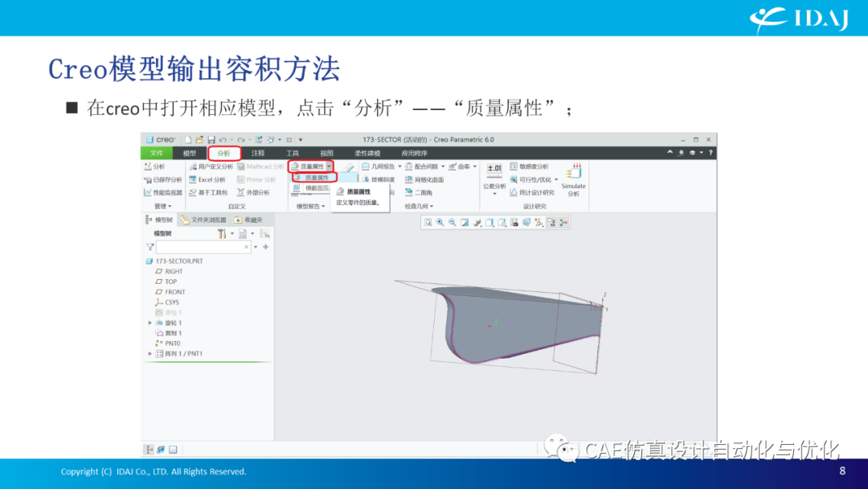
Task: Click the Zoom In magnifier in graphics toolbar
Action: pyautogui.click(x=440, y=223)
